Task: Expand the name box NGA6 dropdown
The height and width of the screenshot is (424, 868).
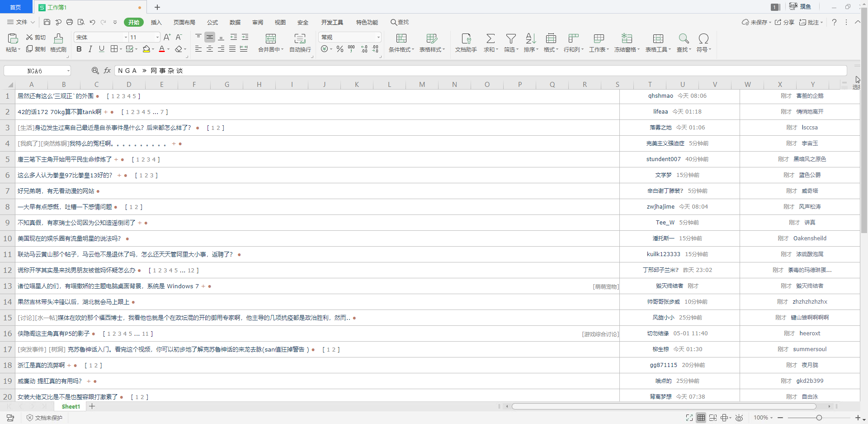Action: (68, 71)
